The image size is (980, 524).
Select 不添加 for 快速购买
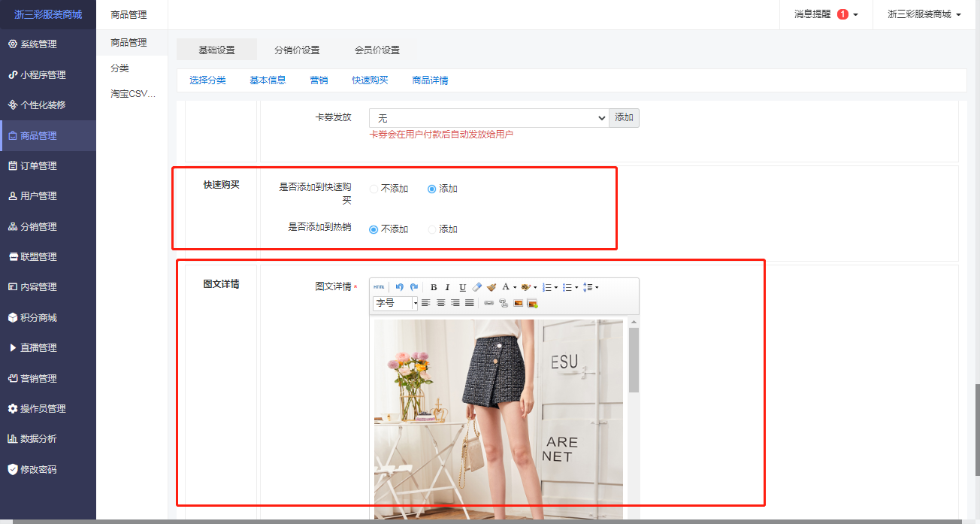point(374,189)
